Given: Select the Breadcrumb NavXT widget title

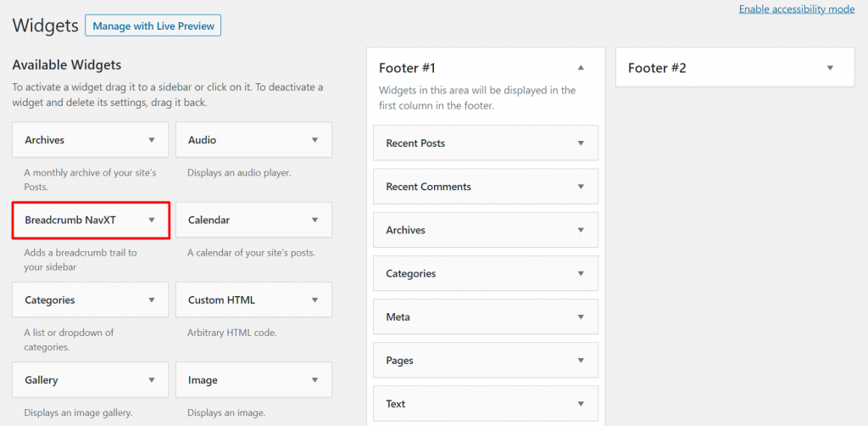Looking at the screenshot, I should point(70,220).
